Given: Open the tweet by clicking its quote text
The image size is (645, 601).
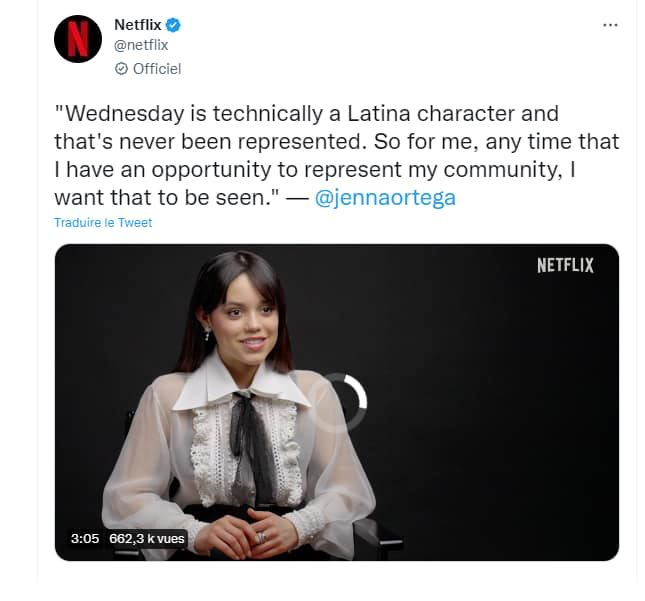Looking at the screenshot, I should coord(336,155).
